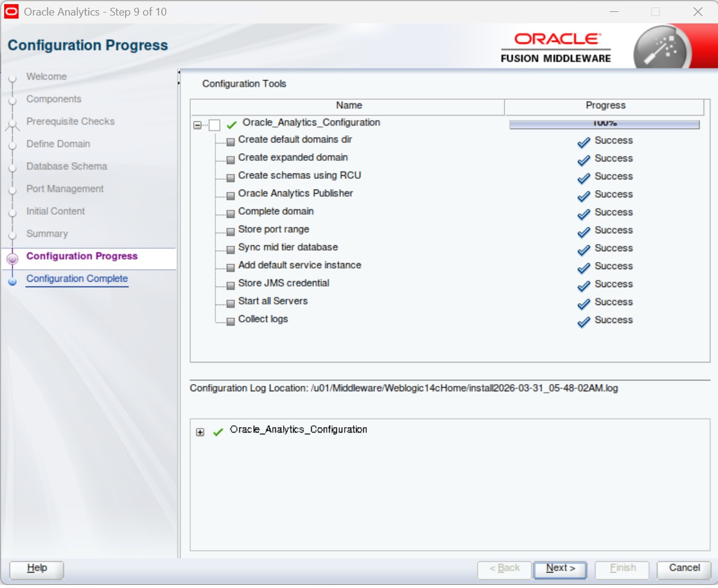Click task icon beside Add default service instance
The width and height of the screenshot is (718, 588).
[231, 268]
